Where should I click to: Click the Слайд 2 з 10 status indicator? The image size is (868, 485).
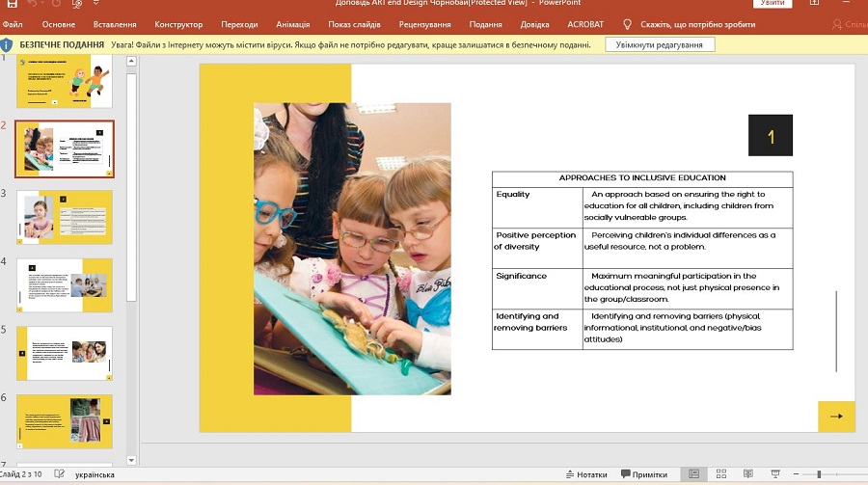[x=21, y=474]
